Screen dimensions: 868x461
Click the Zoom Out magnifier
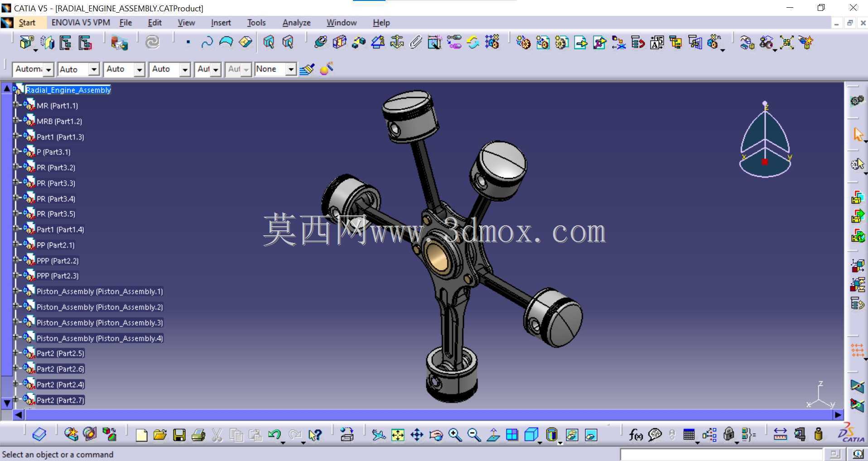coord(474,435)
